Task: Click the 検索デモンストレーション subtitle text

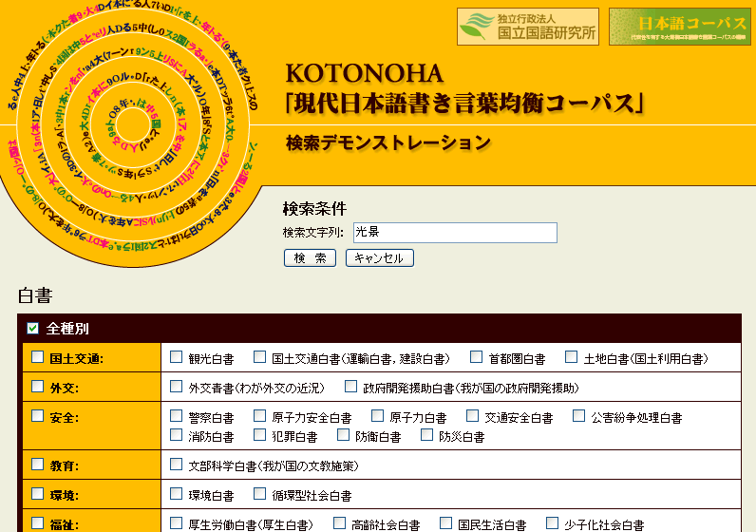Action: coord(388,142)
